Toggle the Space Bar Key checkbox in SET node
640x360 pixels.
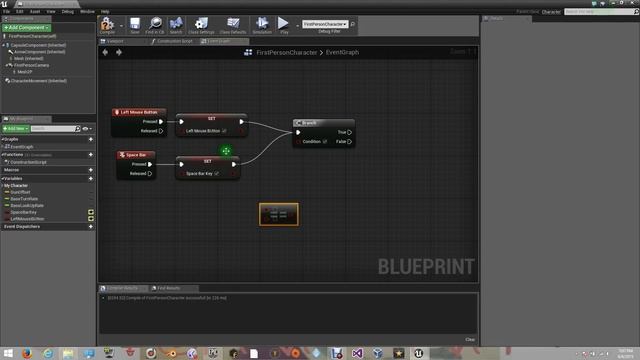(216, 173)
